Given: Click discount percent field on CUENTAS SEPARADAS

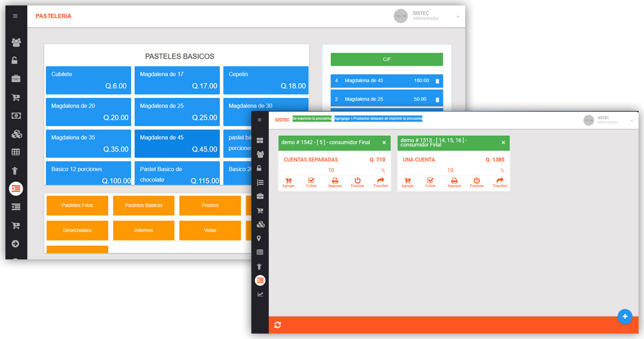Looking at the screenshot, I should click(x=331, y=170).
